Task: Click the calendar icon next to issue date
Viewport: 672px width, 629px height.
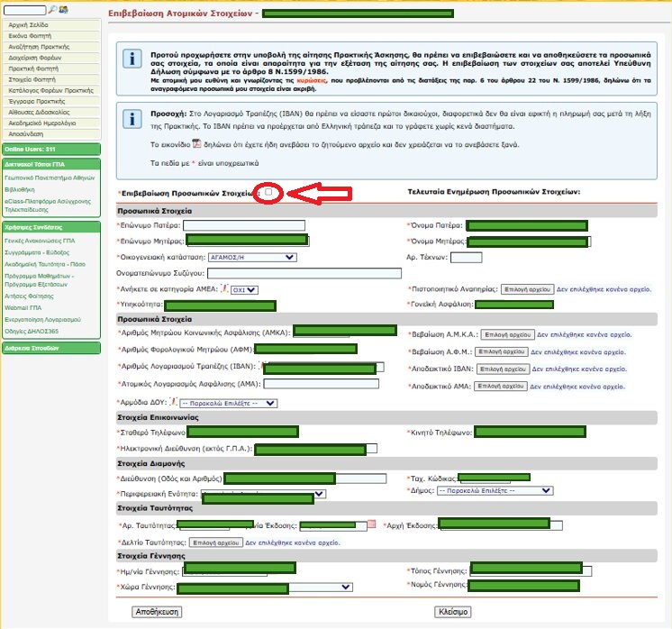Action: pyautogui.click(x=371, y=524)
